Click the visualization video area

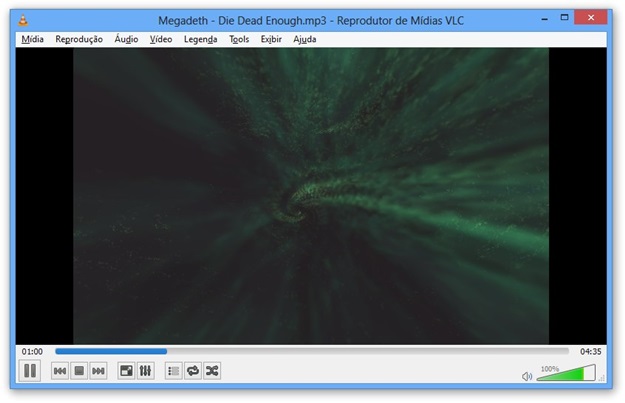point(311,196)
